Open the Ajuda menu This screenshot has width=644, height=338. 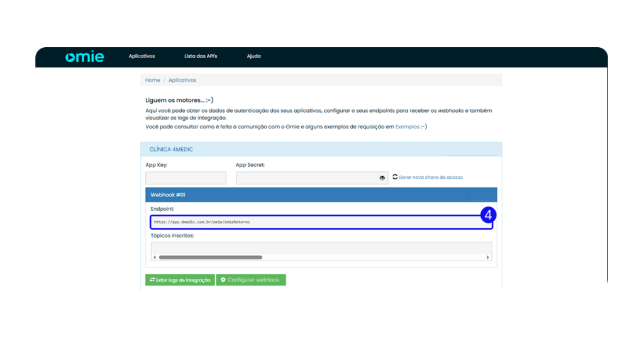pyautogui.click(x=253, y=57)
